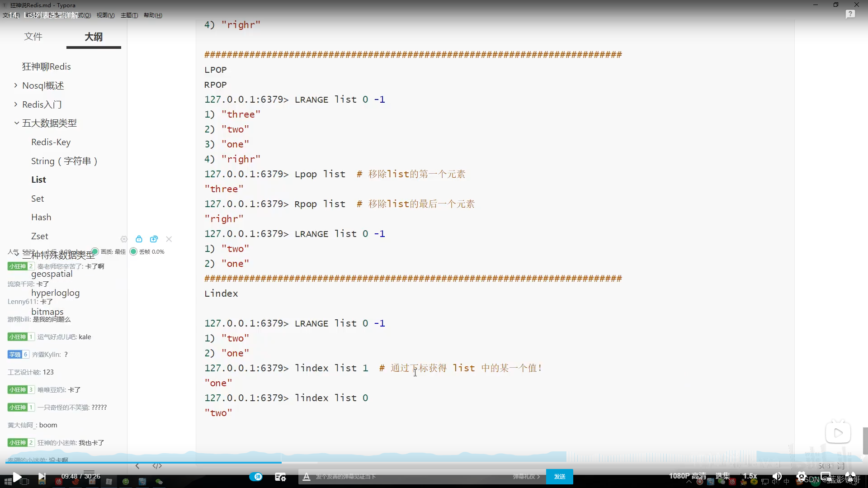
Task: Toggle the danmaku (弹) switch
Action: (x=256, y=477)
